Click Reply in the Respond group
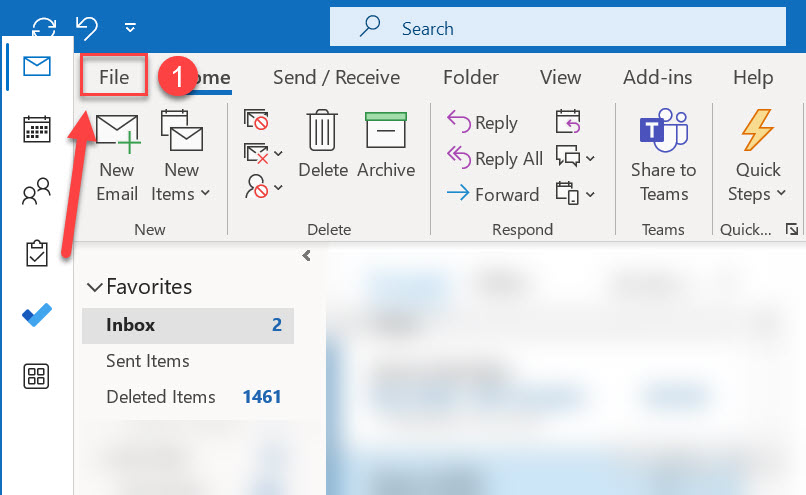This screenshot has width=806, height=495. (x=482, y=122)
